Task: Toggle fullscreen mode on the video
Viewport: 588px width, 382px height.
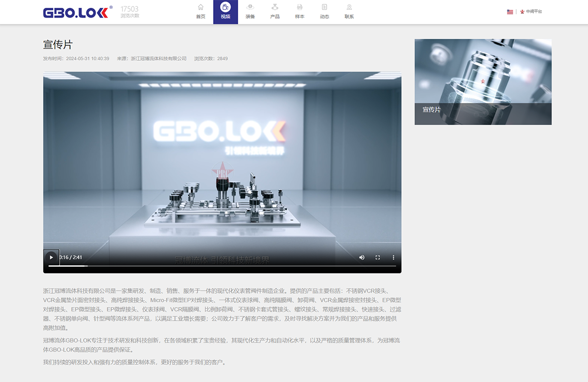Action: [378, 257]
